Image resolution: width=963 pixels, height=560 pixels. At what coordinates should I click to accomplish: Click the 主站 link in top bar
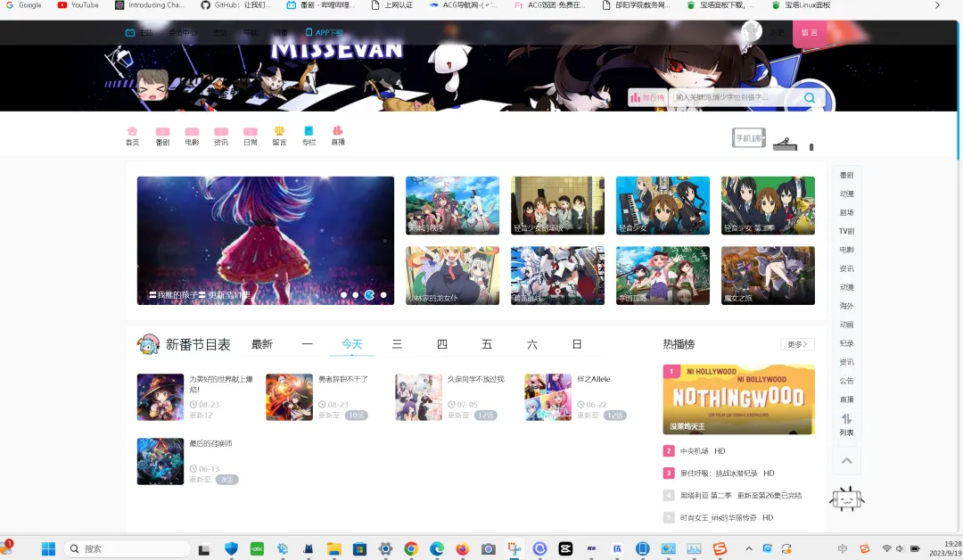click(x=139, y=32)
